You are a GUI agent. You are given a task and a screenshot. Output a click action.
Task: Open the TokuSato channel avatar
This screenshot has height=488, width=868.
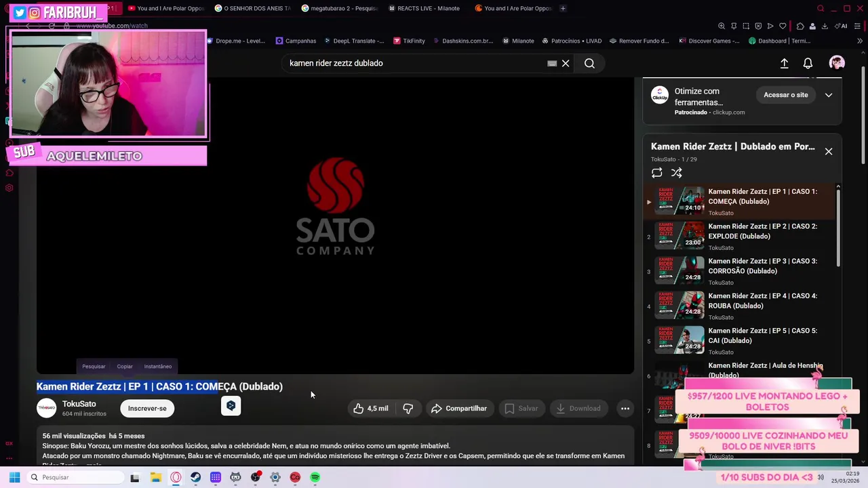[x=46, y=408]
